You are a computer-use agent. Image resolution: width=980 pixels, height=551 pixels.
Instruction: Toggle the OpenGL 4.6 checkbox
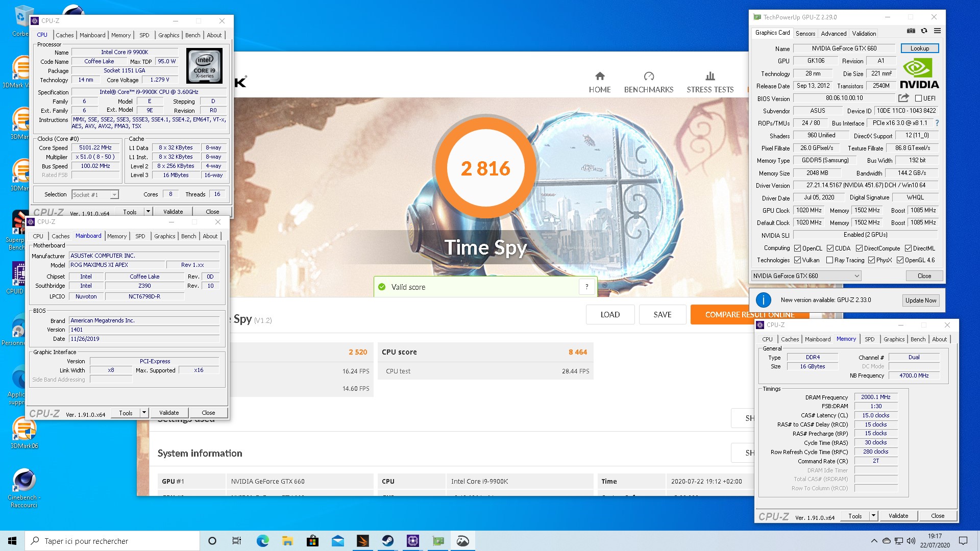(x=900, y=260)
